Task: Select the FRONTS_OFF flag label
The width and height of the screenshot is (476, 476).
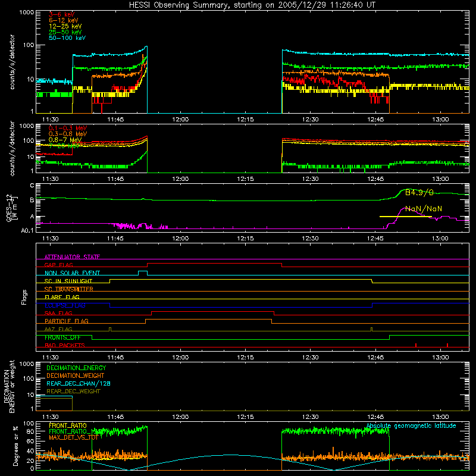Action: click(x=62, y=337)
